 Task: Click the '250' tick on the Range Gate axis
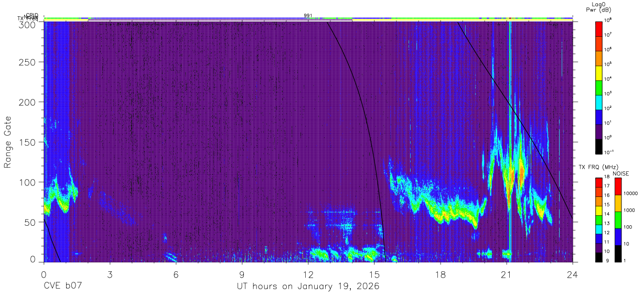[x=28, y=62]
